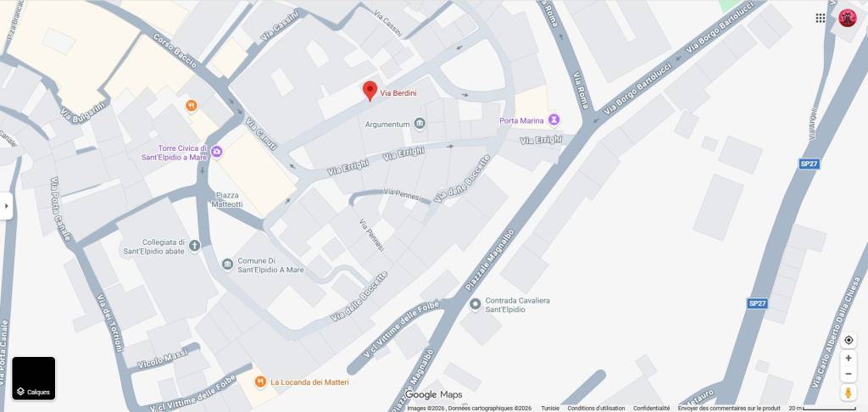Click the Torre Civica camera marker icon
The height and width of the screenshot is (412, 868).
[217, 151]
